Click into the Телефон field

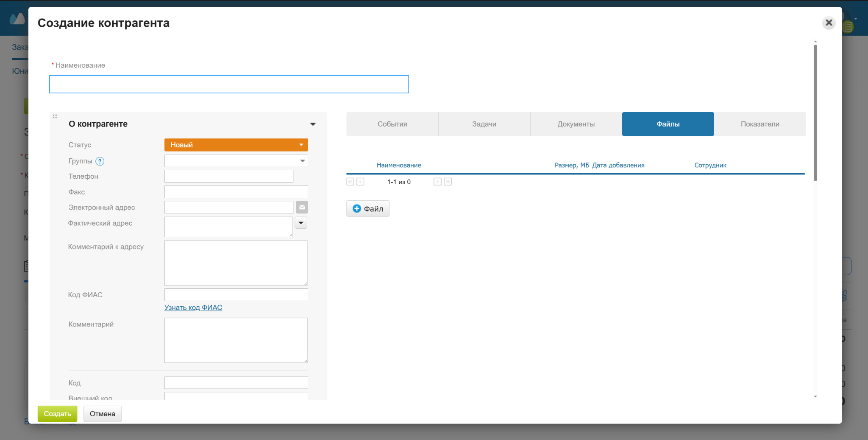pyautogui.click(x=229, y=176)
